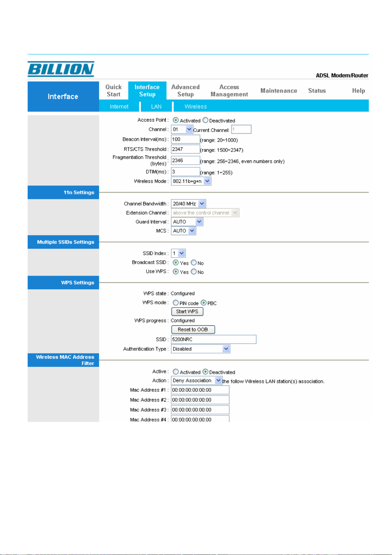Choose Yes for Use WPS

[176, 272]
